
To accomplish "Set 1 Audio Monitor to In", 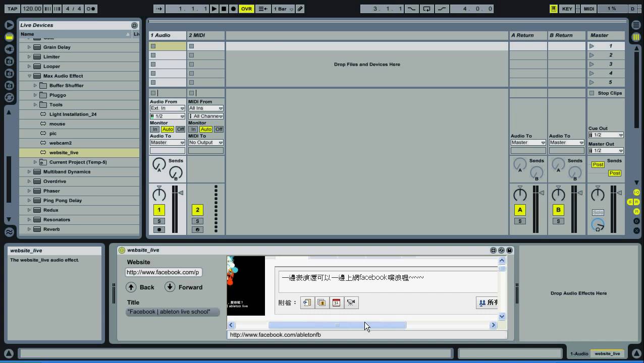I will [155, 130].
